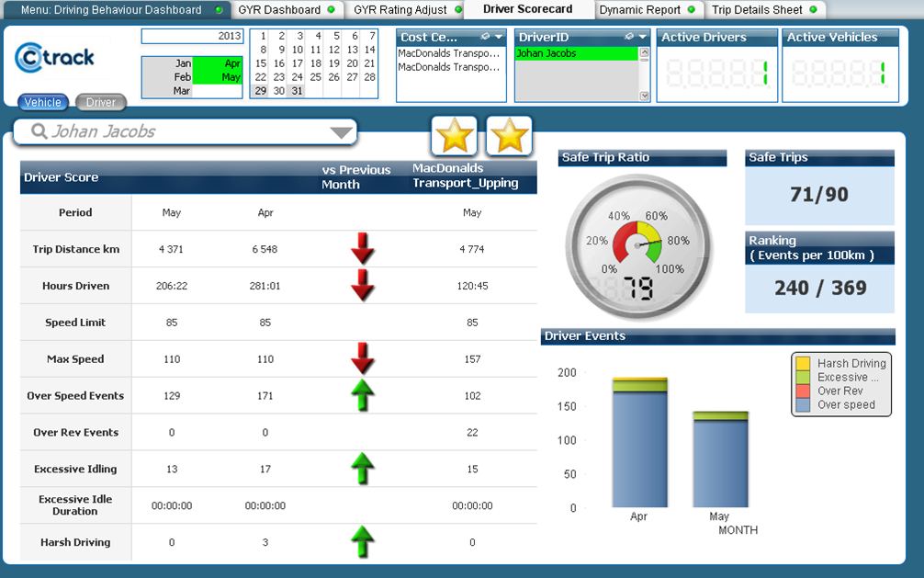Screen dimensions: 924x578
Task: Toggle the Vehicle view button
Action: (x=43, y=103)
